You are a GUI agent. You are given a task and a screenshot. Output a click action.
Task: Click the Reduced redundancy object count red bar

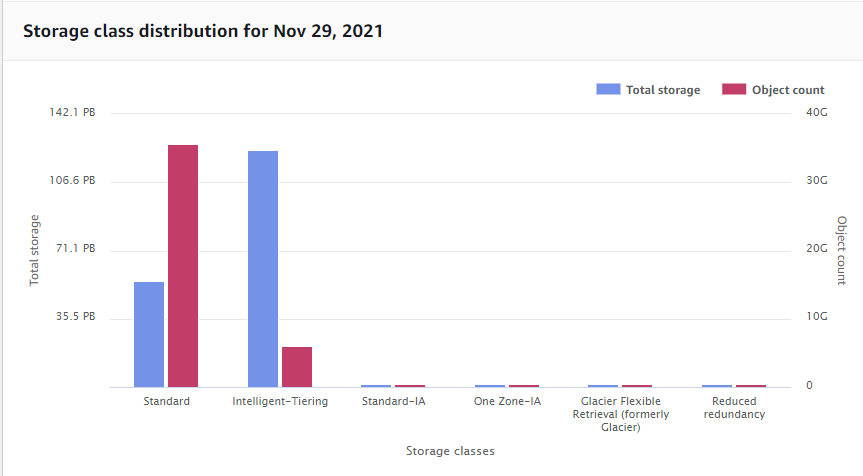751,385
